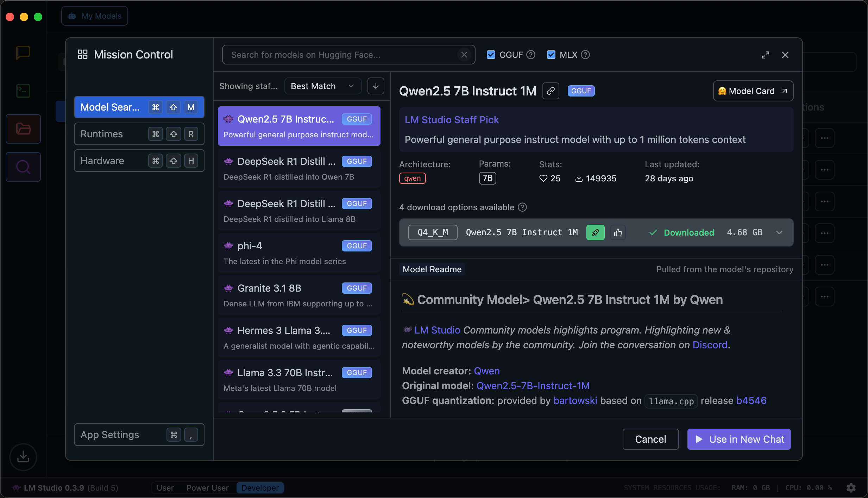This screenshot has width=868, height=498.
Task: Clear the Hugging Face search field
Action: click(x=464, y=55)
